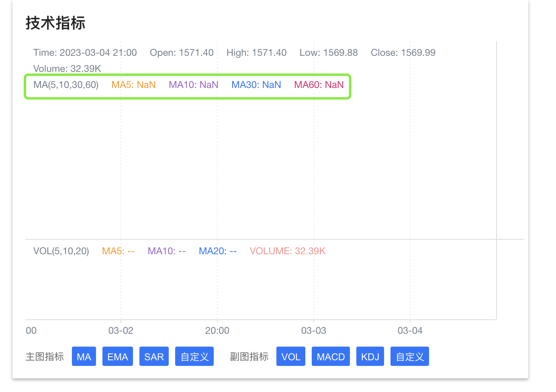556x392 pixels.
Task: Toggle the MA5 line in the highlighted legend
Action: [133, 85]
